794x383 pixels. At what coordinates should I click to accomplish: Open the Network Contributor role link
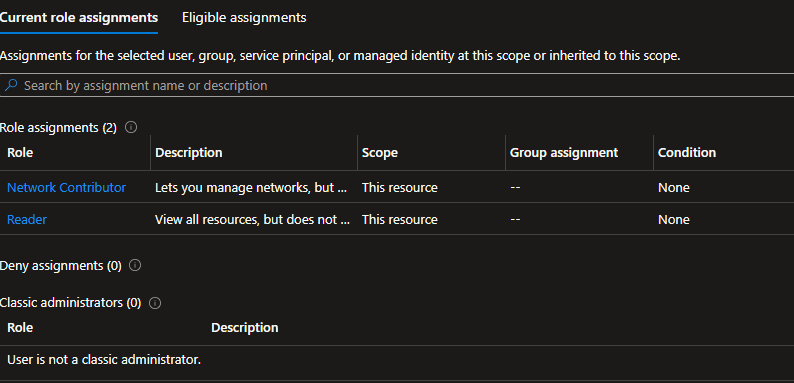(x=66, y=187)
